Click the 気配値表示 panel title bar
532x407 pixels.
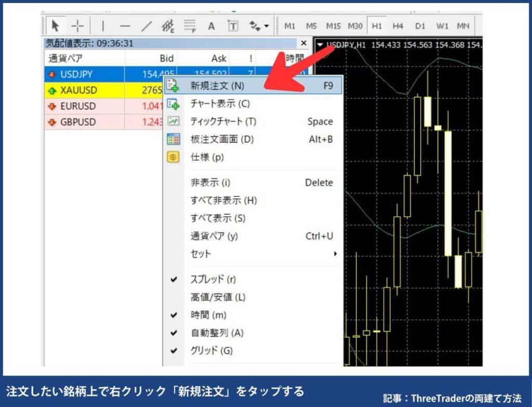[x=171, y=43]
